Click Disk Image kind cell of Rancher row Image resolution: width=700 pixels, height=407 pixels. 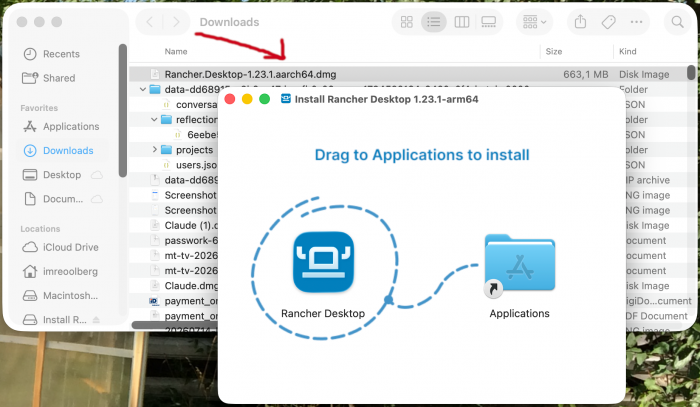[644, 75]
